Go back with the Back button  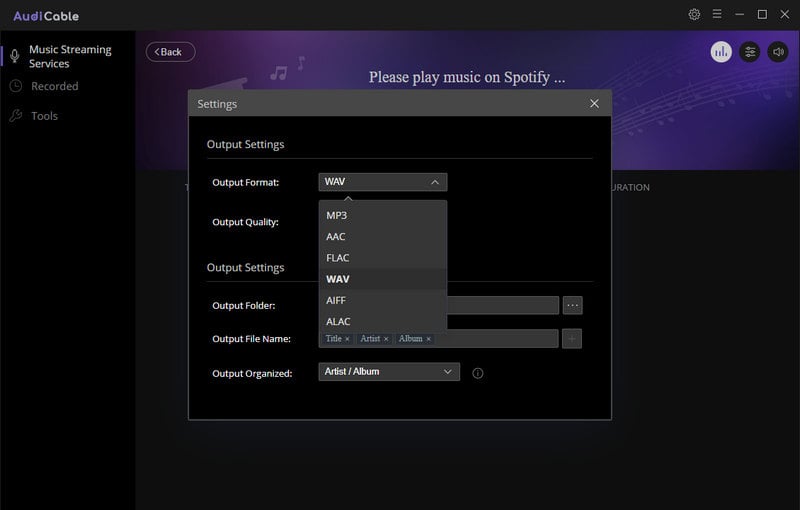pyautogui.click(x=170, y=52)
